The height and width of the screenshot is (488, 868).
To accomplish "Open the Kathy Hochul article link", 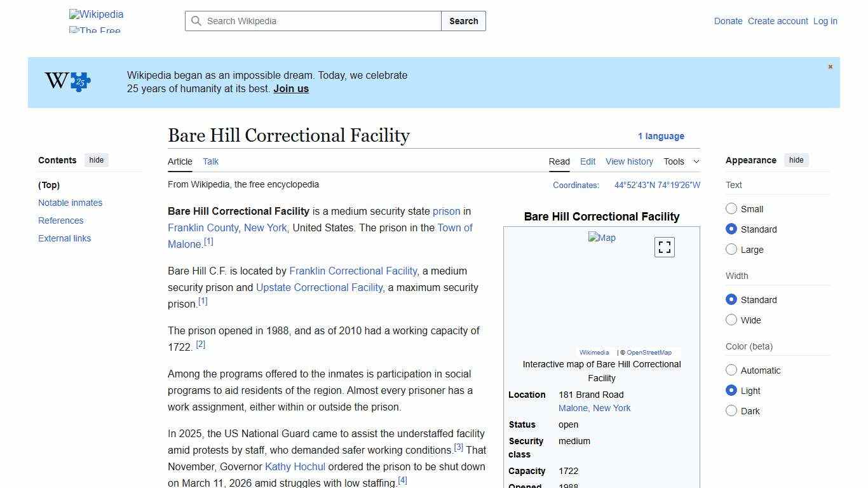I will point(295,466).
